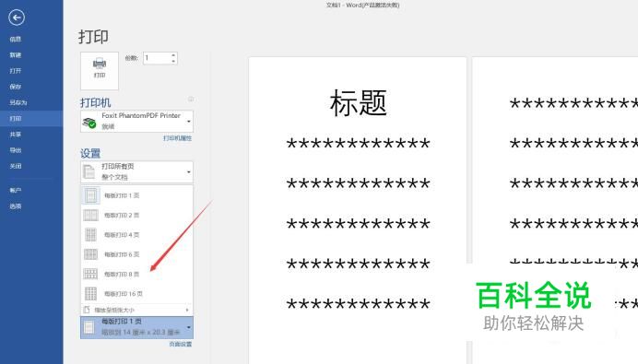This screenshot has height=364, width=638.
Task: Select 另存为 (Save As) in the sidebar
Action: (18, 102)
